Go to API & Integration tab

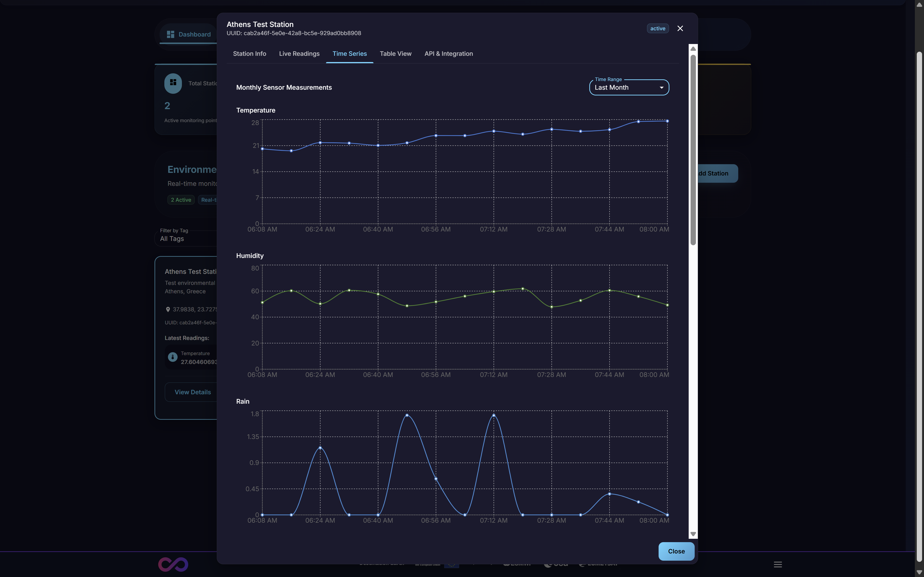pos(448,54)
